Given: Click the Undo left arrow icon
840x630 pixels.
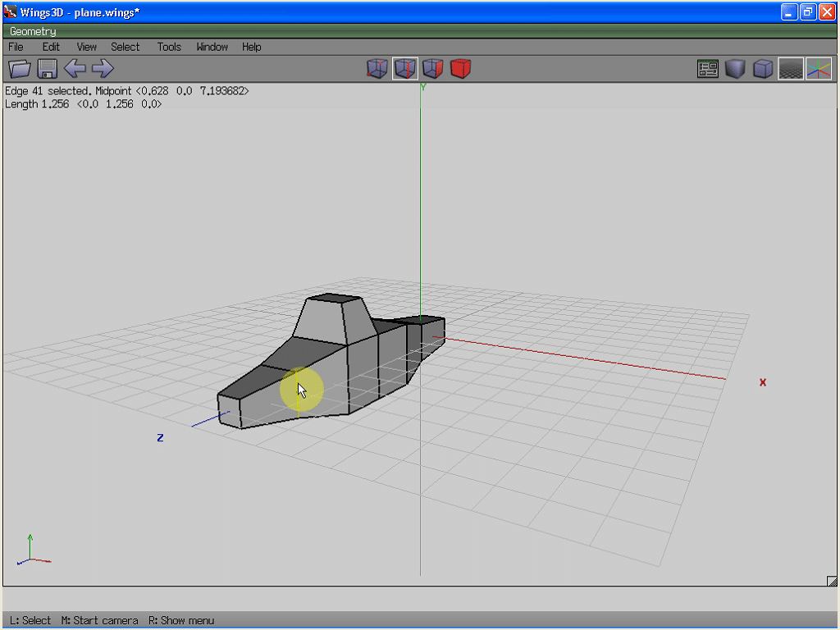Looking at the screenshot, I should 75,69.
